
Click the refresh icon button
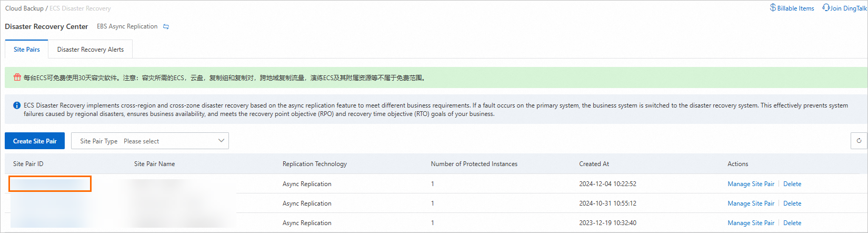coord(859,141)
